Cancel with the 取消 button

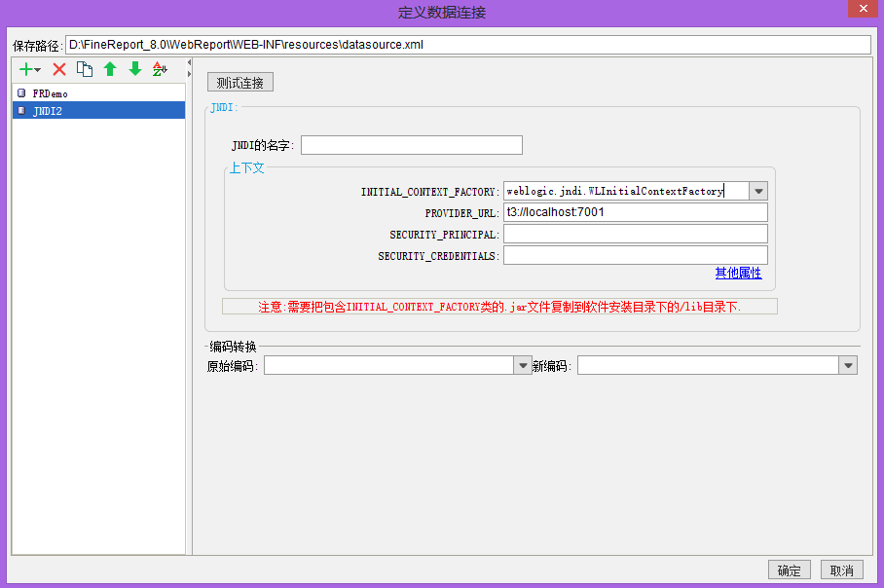(842, 570)
